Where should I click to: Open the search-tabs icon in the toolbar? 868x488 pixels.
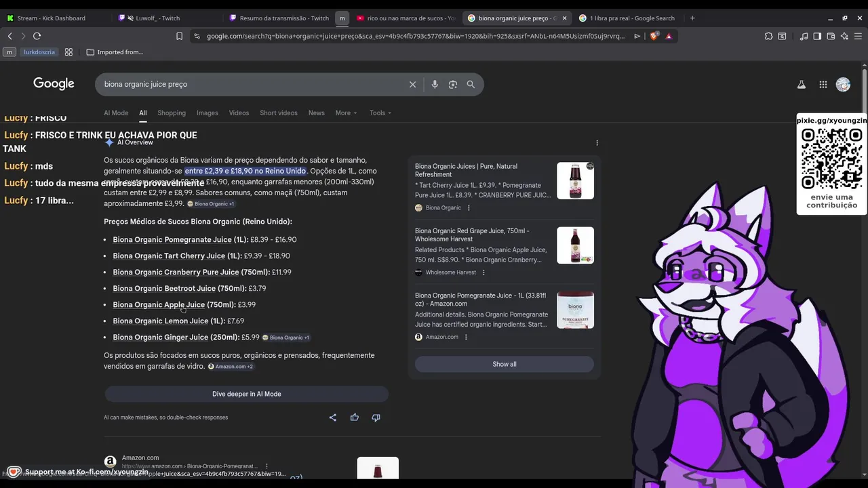(782, 36)
